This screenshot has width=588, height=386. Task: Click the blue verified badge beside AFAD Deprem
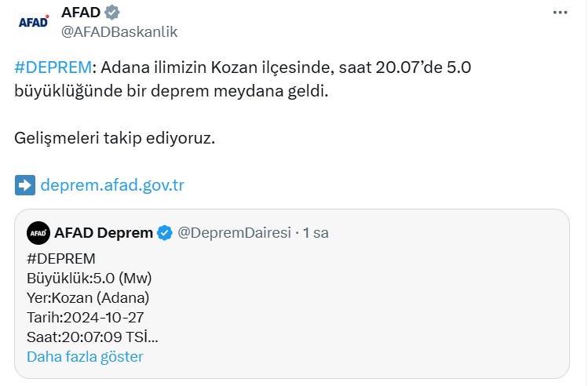coord(165,233)
